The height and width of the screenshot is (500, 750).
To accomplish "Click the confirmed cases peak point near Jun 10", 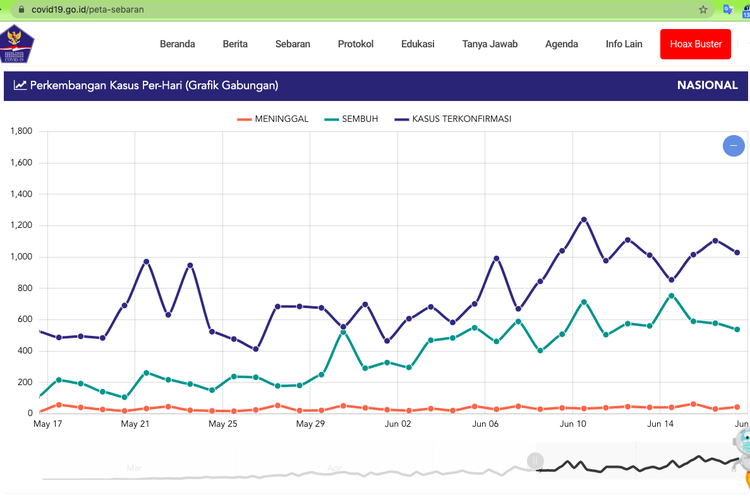I will coord(584,220).
